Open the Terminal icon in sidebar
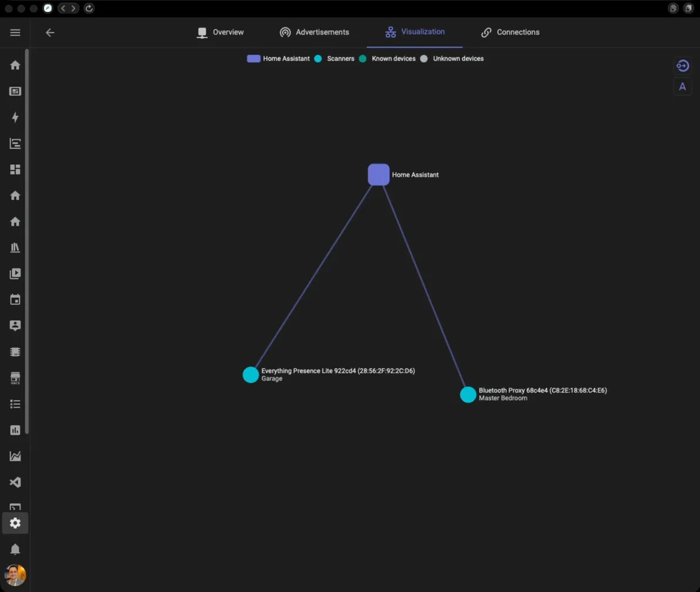 coord(15,507)
